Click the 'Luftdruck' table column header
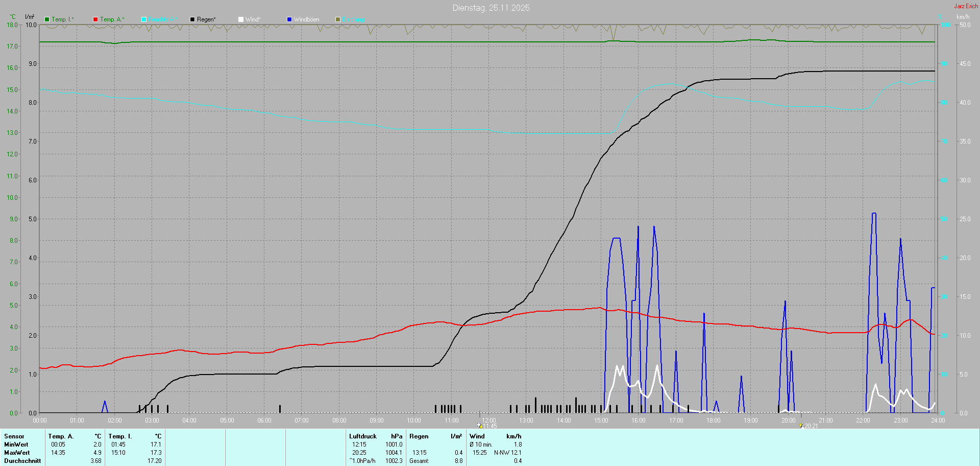Screen dimensions: 980x466 363,436
